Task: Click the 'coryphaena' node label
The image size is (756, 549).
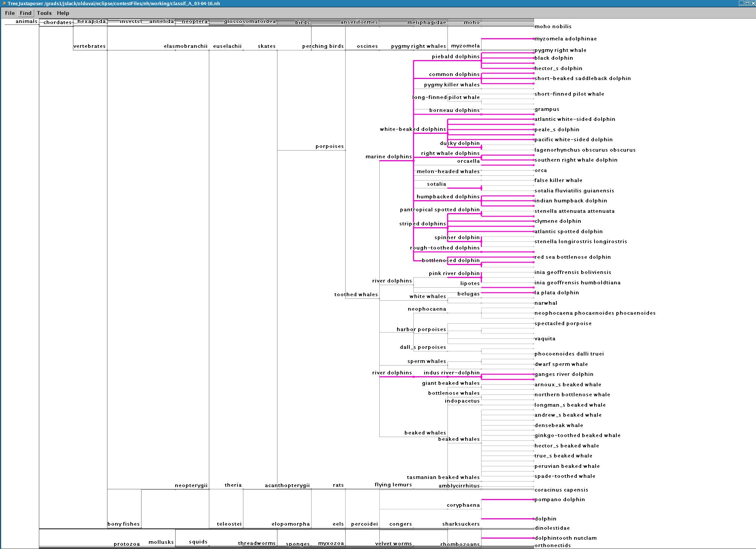Action: (x=463, y=505)
